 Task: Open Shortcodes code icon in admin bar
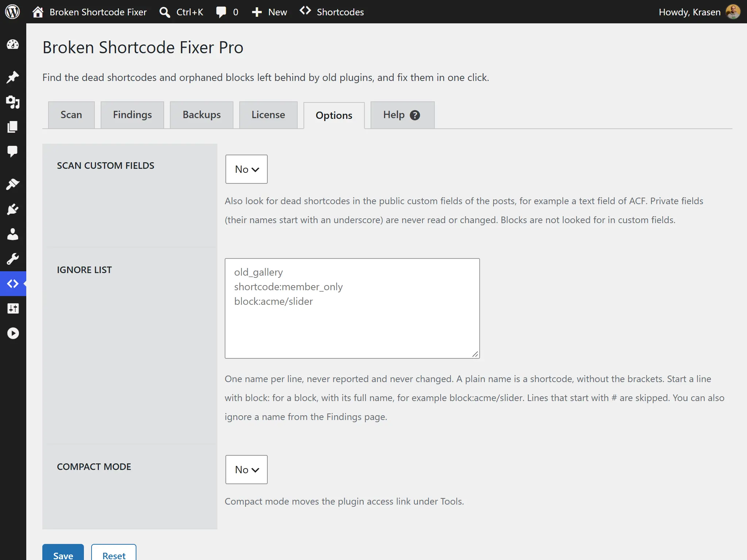point(305,11)
